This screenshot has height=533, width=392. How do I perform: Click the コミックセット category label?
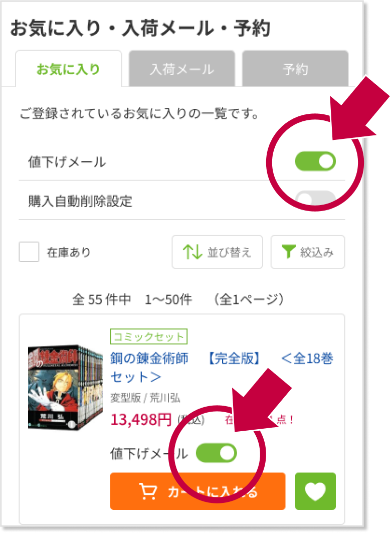[149, 336]
